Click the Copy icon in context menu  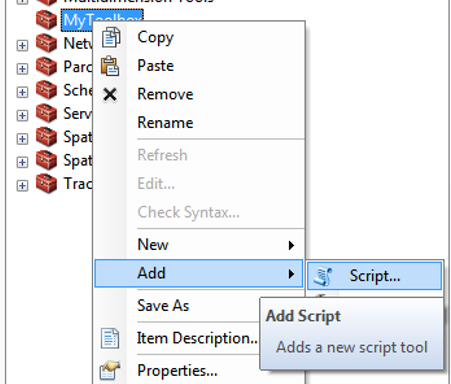tap(111, 37)
